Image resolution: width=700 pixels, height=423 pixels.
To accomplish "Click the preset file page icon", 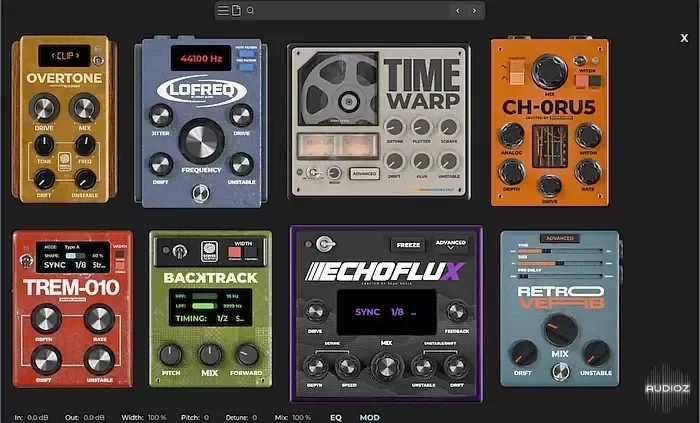I will pos(236,10).
